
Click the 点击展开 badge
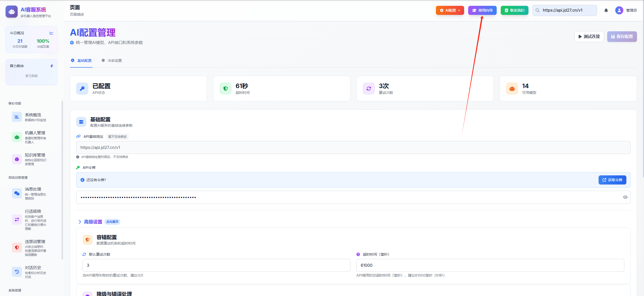tap(112, 222)
